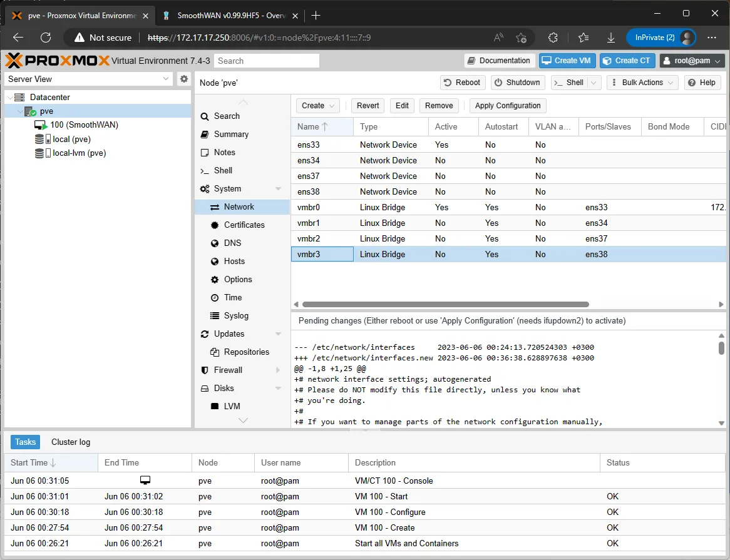
Task: Expand the Firewall menu section
Action: click(278, 370)
